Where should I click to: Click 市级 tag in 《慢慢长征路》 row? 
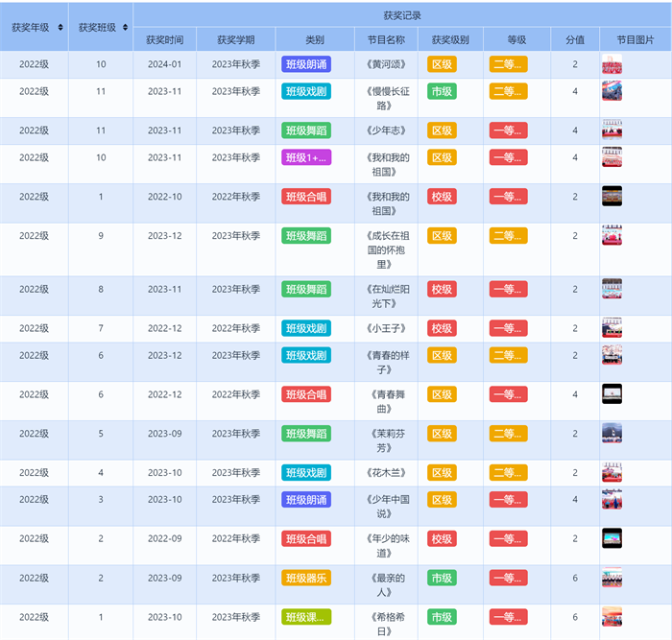(x=442, y=91)
